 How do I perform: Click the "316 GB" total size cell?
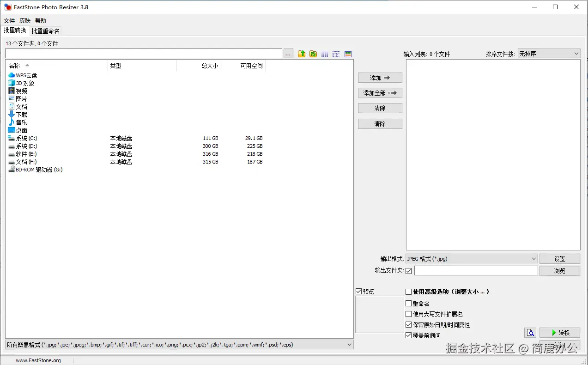coord(210,154)
